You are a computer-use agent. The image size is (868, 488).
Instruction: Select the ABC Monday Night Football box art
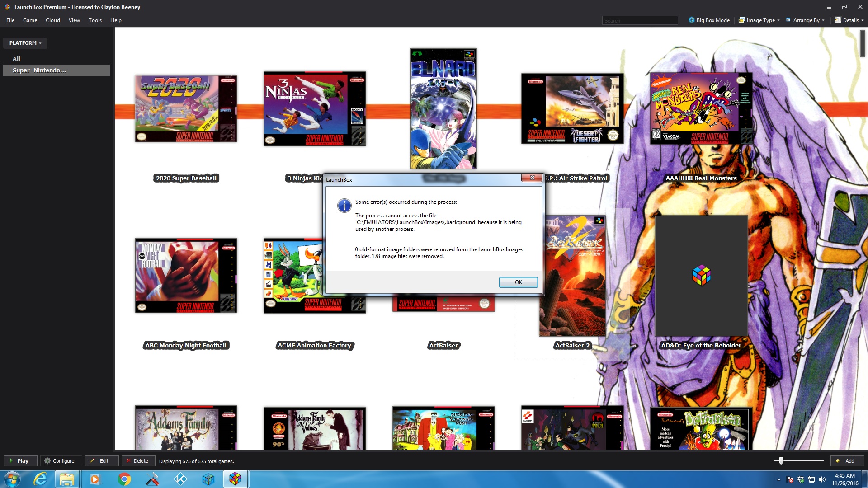(186, 276)
